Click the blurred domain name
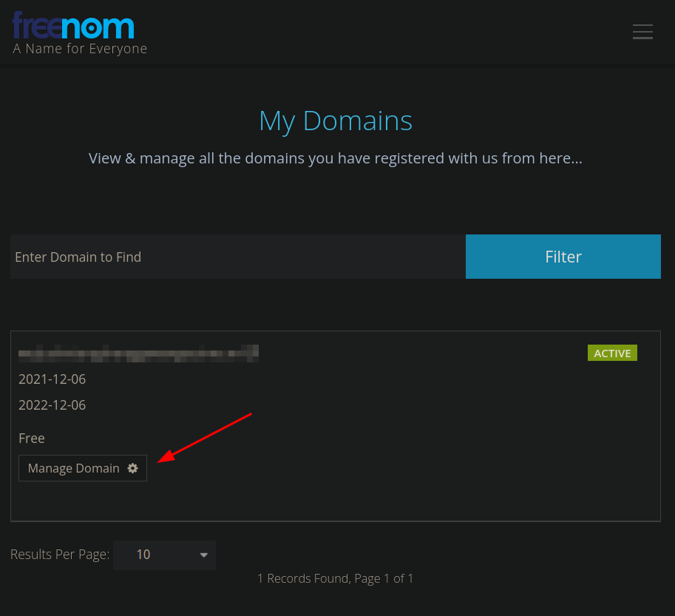This screenshot has height=616, width=675. (x=138, y=353)
